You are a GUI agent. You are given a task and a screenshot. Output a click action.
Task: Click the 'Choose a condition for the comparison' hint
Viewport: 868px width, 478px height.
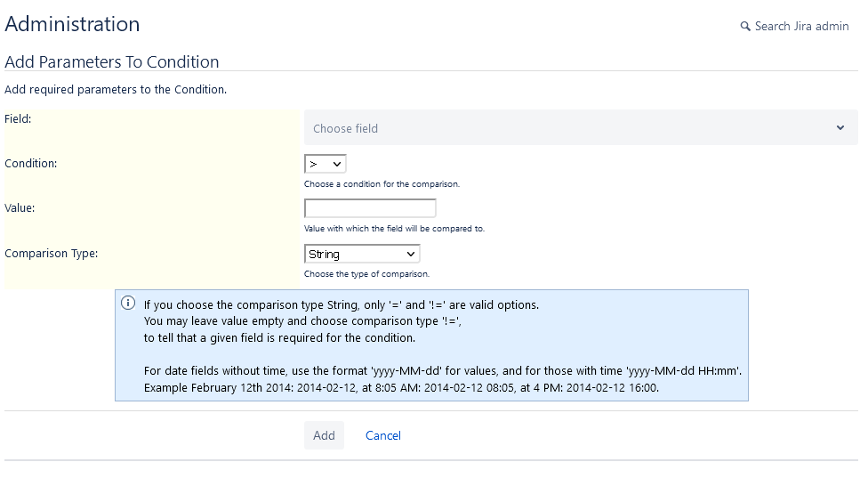tap(382, 184)
